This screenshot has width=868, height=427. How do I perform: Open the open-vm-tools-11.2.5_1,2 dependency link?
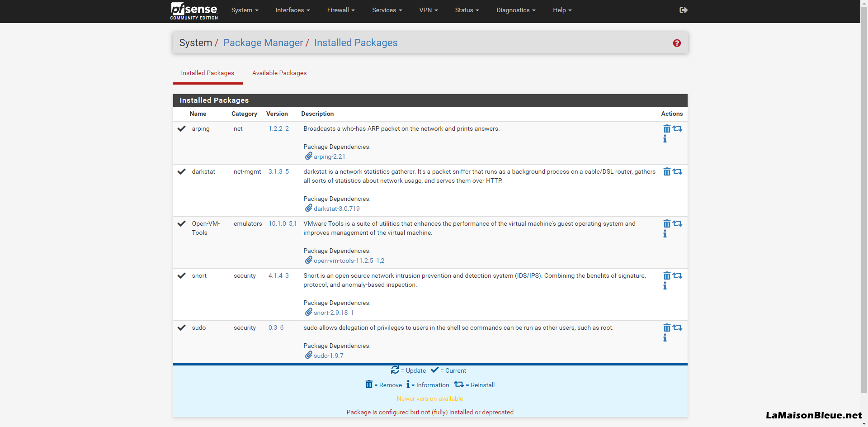coord(349,261)
